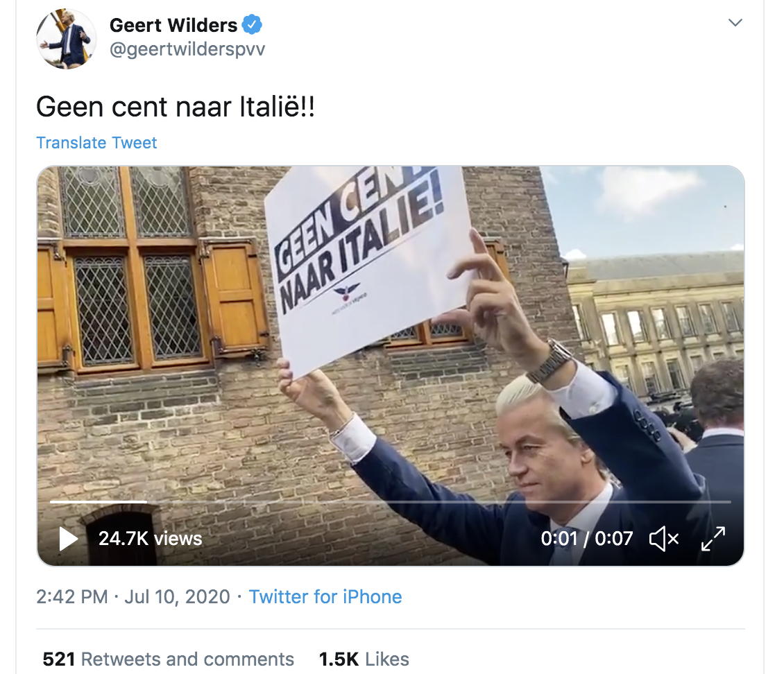This screenshot has height=674, width=784.
Task: Play the tweet video
Action: [x=69, y=539]
